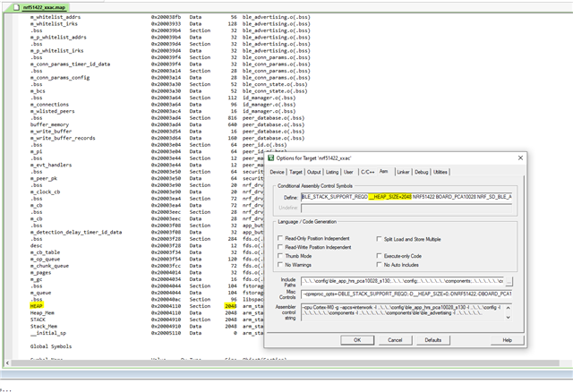This screenshot has width=573, height=392.
Task: Select the STACK symbol entry
Action: pos(38,320)
